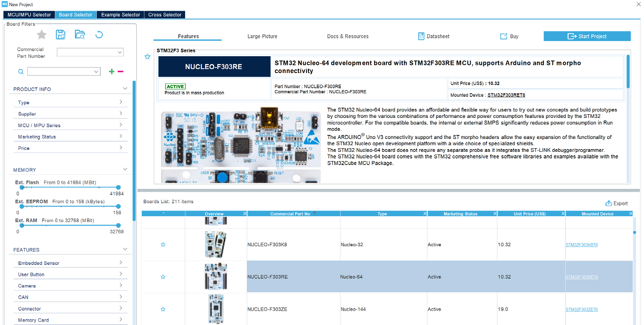Close the New Project window
This screenshot has height=325, width=644.
pyautogui.click(x=639, y=4)
